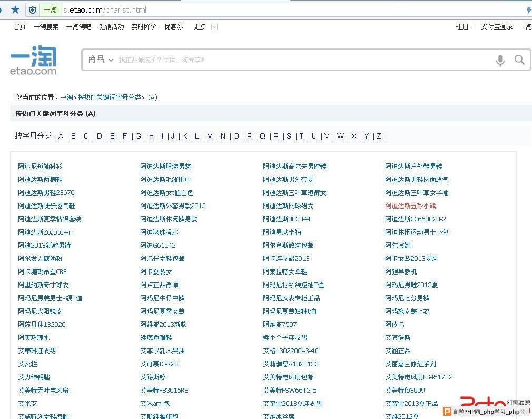Open keyword 阿玛尼太阳镜女
The width and height of the screenshot is (532, 419).
(40, 311)
